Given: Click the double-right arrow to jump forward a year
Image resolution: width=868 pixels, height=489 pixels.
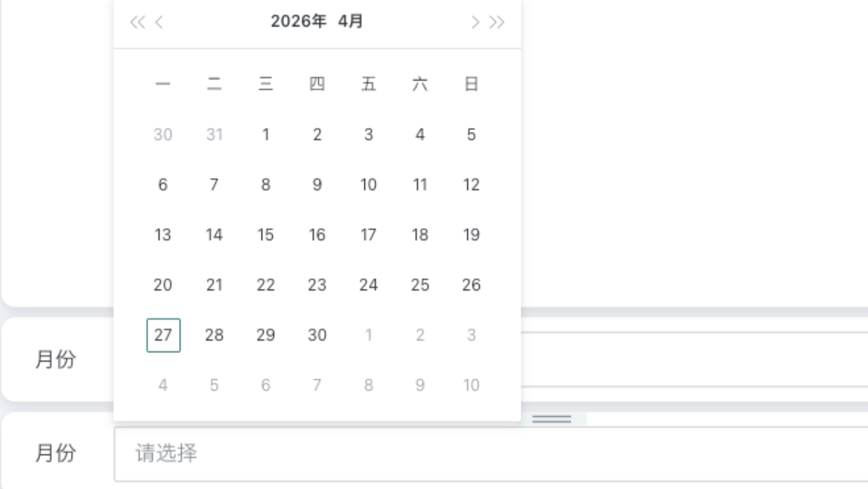Looking at the screenshot, I should pos(496,22).
